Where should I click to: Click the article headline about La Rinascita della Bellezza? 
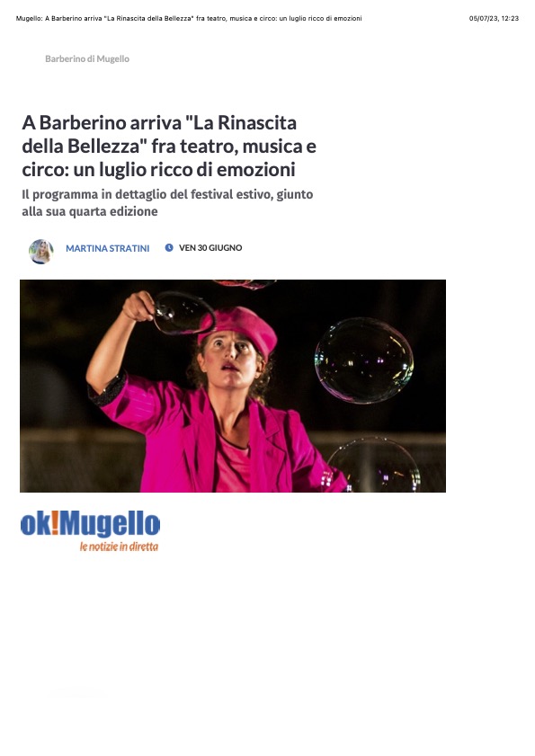169,147
